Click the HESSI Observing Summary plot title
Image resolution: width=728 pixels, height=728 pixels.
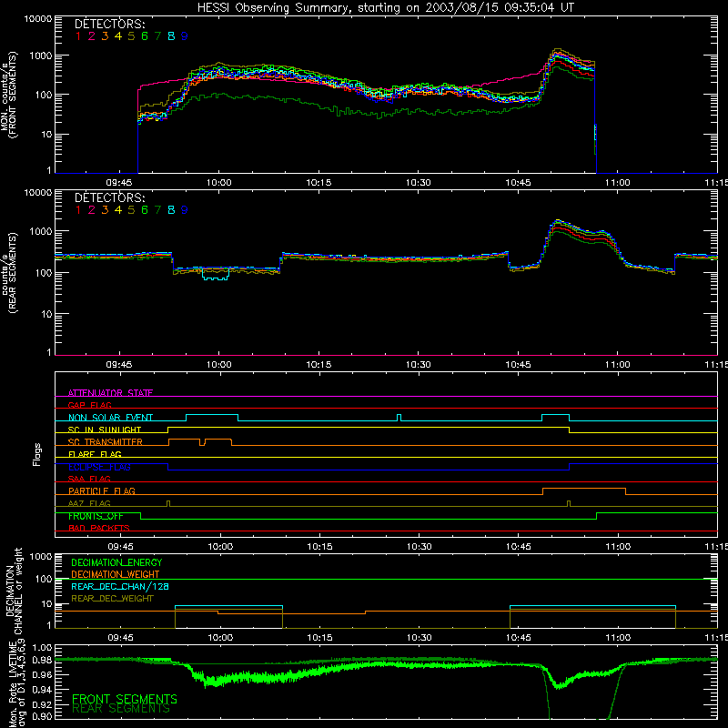pyautogui.click(x=385, y=7)
